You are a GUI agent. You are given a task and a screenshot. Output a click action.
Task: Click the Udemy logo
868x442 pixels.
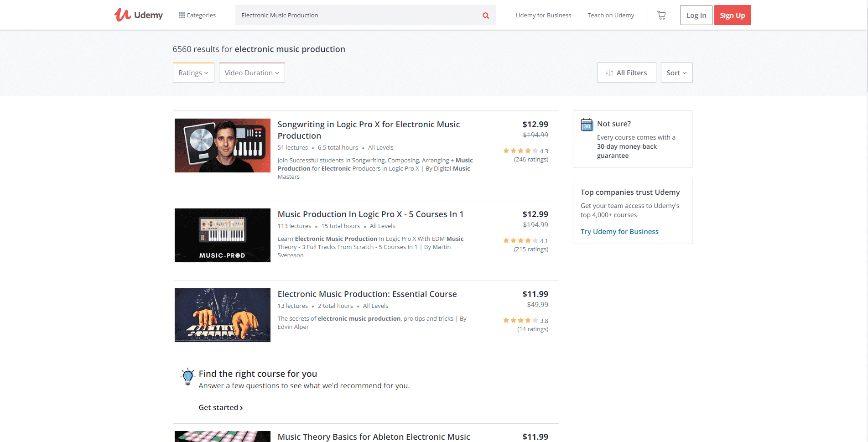(x=138, y=15)
